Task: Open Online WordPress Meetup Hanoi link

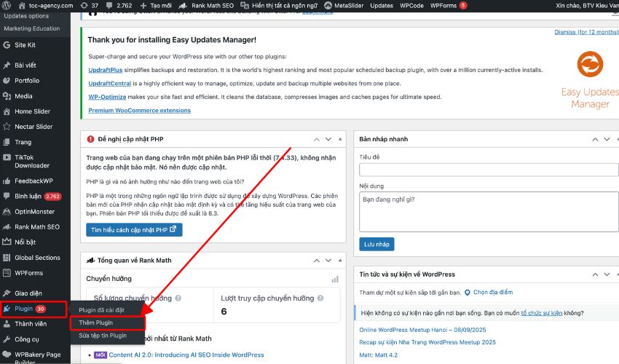Action: click(422, 330)
